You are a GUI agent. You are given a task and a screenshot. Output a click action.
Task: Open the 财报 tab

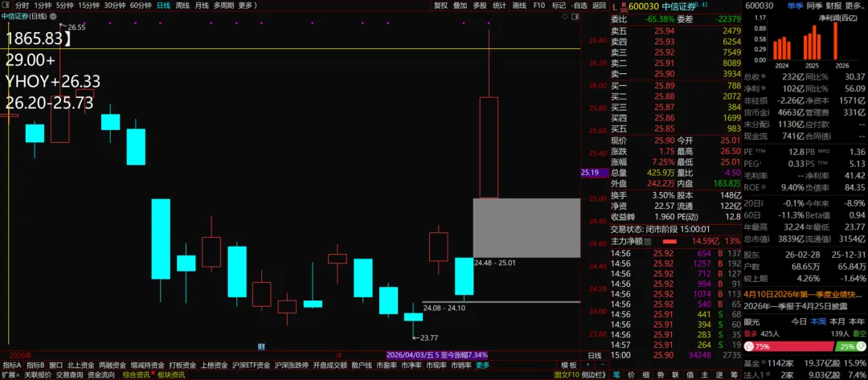click(x=833, y=6)
